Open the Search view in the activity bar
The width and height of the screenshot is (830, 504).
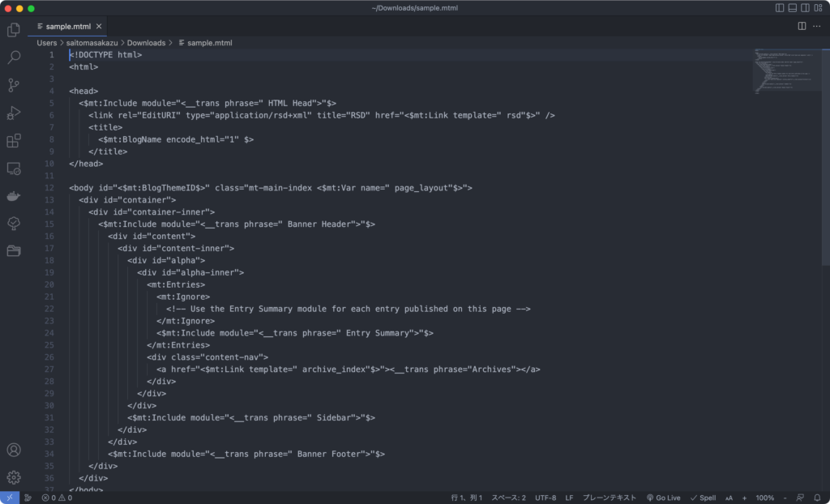coord(13,58)
